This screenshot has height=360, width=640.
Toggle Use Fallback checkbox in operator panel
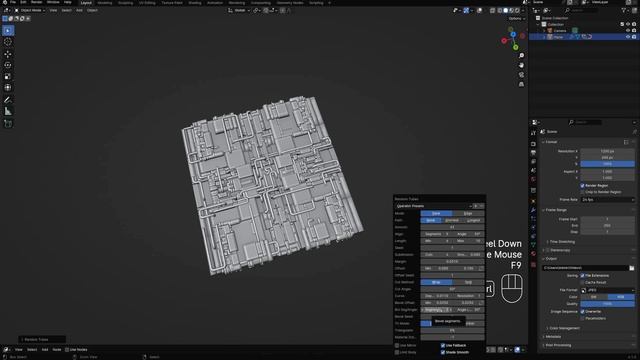[443, 345]
